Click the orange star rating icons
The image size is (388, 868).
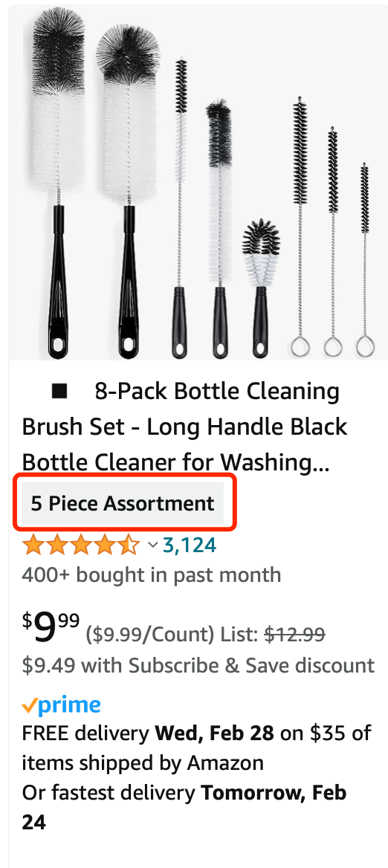81,545
